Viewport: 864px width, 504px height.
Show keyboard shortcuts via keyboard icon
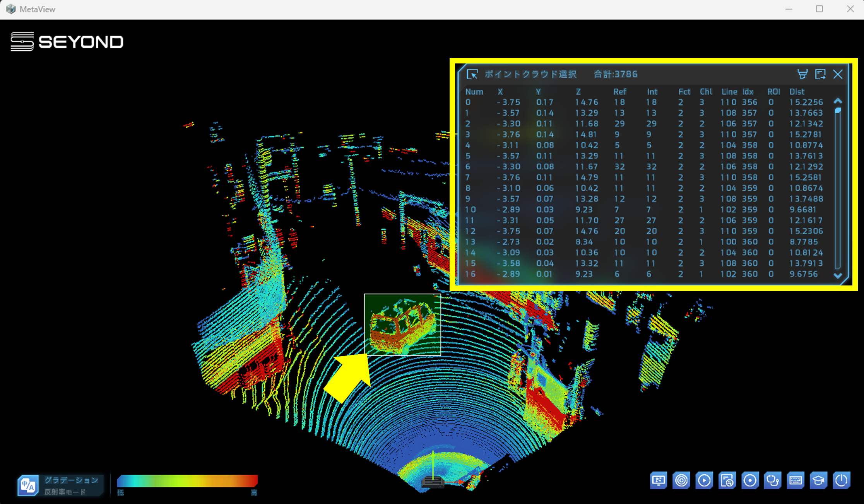coord(796,481)
